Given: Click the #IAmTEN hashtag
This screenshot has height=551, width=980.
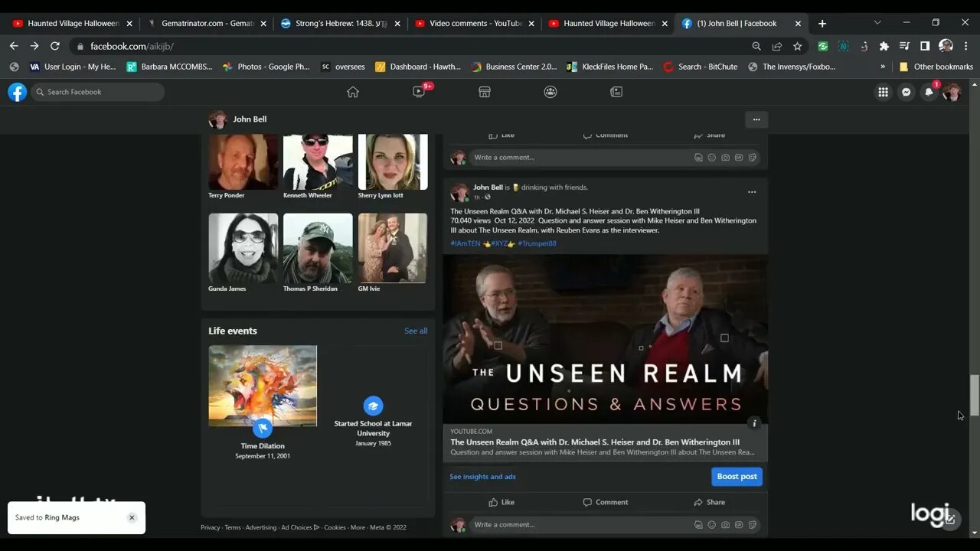Looking at the screenshot, I should (465, 243).
